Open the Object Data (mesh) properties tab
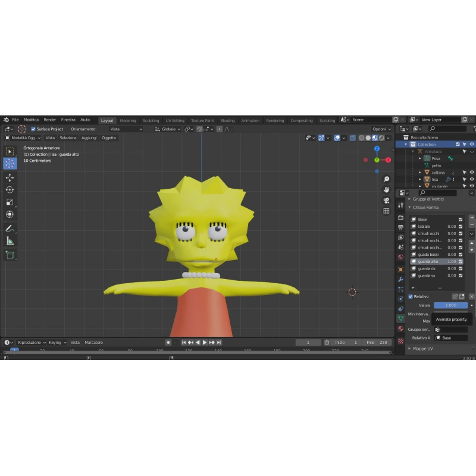The height and width of the screenshot is (476, 476). [400, 318]
